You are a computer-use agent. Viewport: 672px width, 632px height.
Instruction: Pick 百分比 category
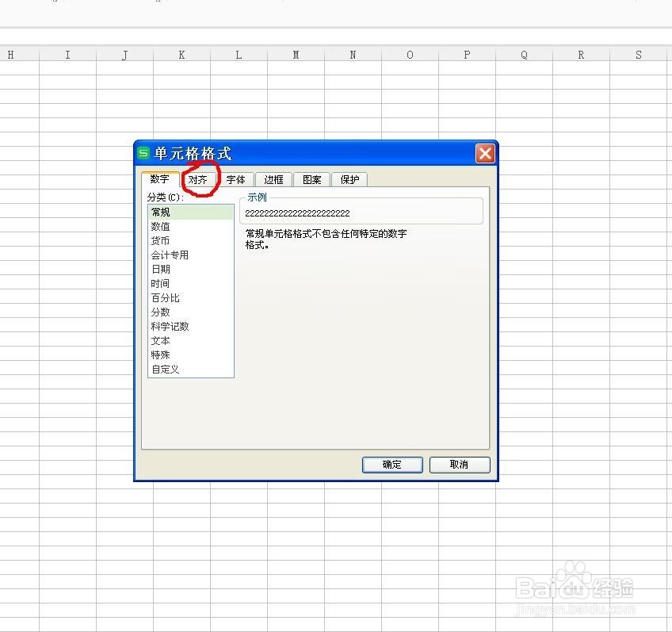[191, 298]
